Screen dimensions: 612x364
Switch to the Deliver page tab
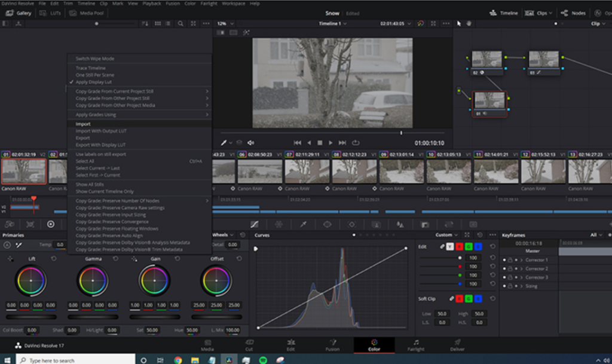tap(457, 345)
